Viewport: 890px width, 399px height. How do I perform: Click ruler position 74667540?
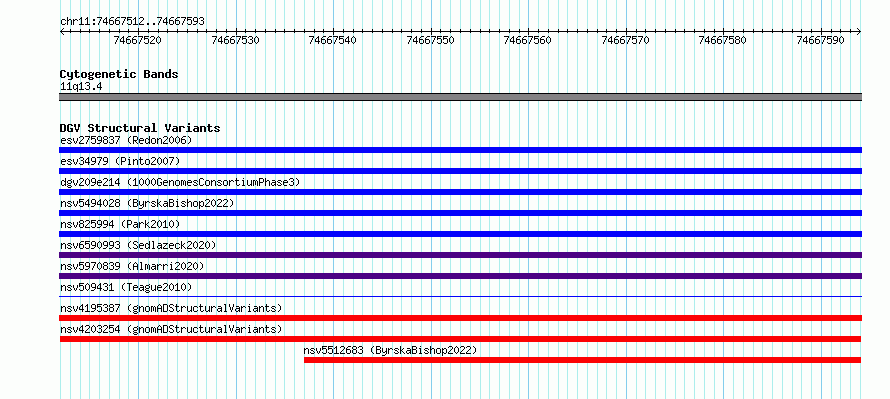[x=333, y=40]
